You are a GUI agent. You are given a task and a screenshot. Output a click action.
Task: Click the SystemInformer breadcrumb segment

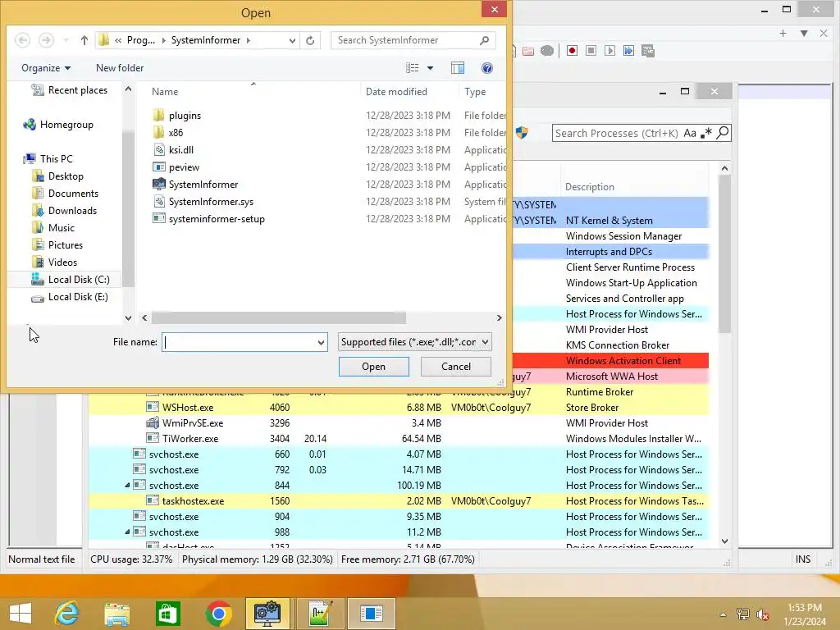click(x=206, y=40)
